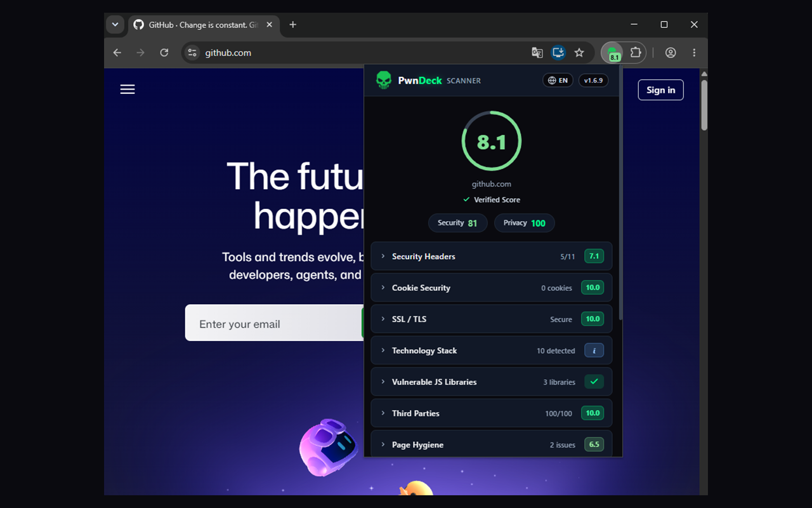The height and width of the screenshot is (508, 812).
Task: View site information icon in address bar
Action: coord(192,53)
